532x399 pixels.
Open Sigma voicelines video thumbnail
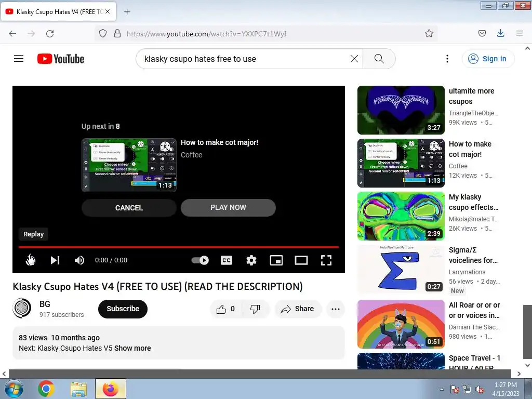pyautogui.click(x=401, y=269)
